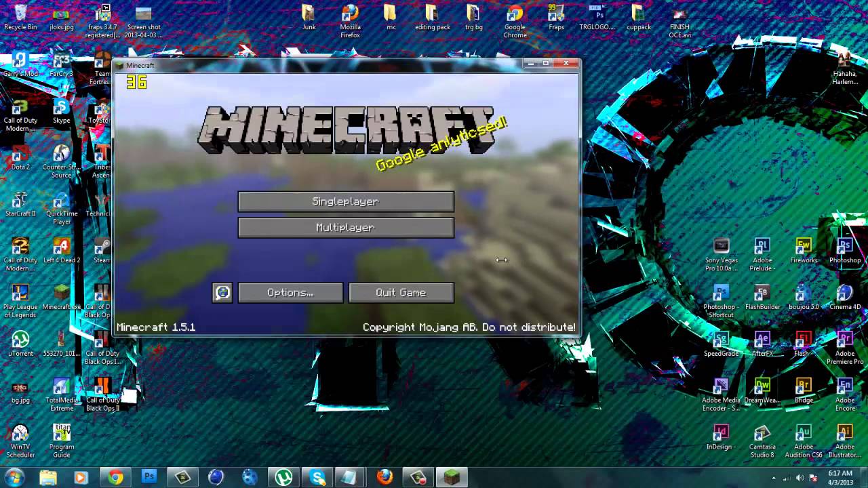Select the boujou 5.0 shortcut

(804, 298)
